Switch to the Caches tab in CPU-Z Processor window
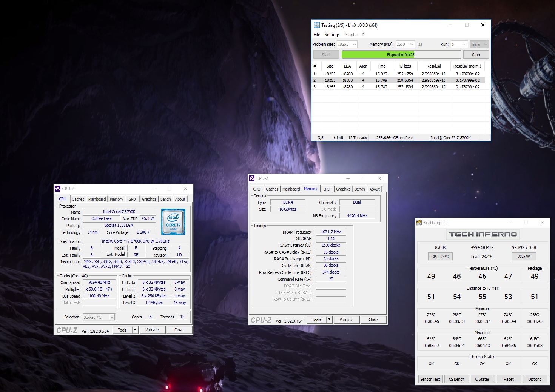The image size is (555, 392). pyautogui.click(x=78, y=199)
